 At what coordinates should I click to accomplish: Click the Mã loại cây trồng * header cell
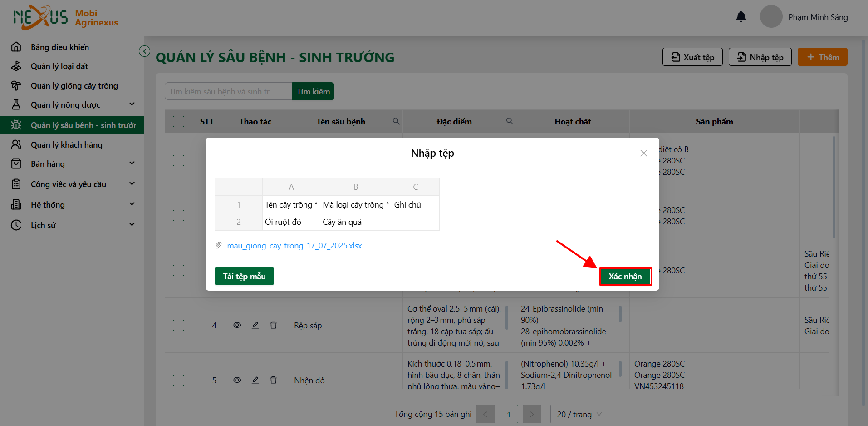pos(356,205)
